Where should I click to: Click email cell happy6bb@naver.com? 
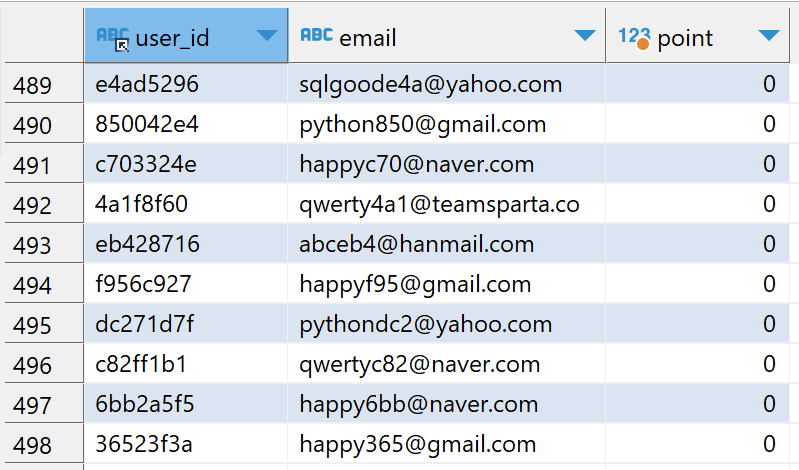click(x=447, y=404)
